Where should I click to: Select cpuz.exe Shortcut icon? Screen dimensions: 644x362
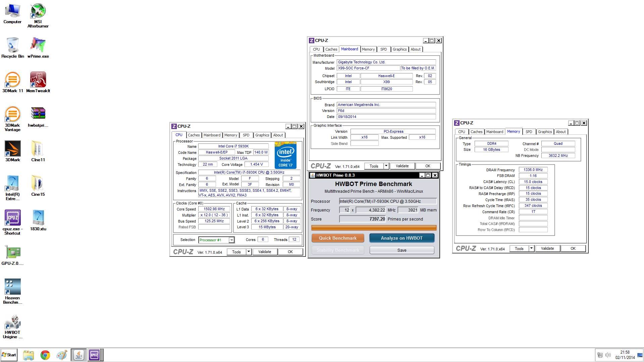pos(12,223)
